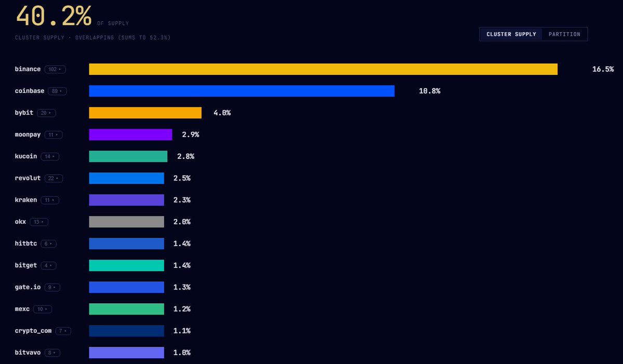Viewport: 623px width, 364px height.
Task: Click the hitbtc bar
Action: coord(126,244)
